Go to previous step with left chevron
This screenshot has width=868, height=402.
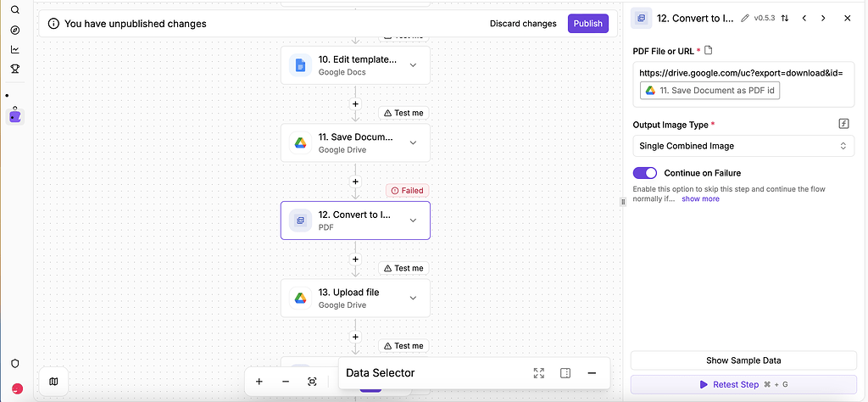(x=804, y=19)
